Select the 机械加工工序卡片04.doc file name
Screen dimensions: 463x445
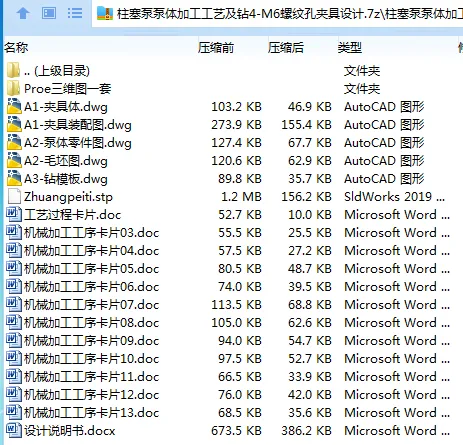point(91,251)
